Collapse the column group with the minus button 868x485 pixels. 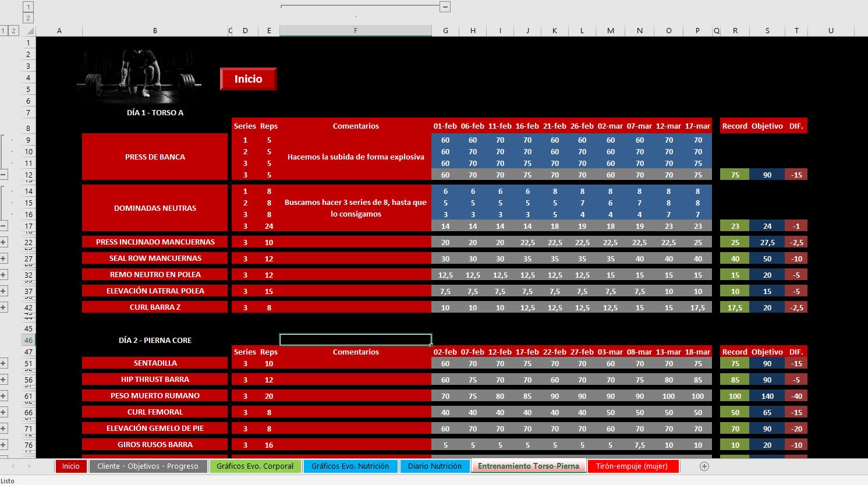tap(445, 7)
